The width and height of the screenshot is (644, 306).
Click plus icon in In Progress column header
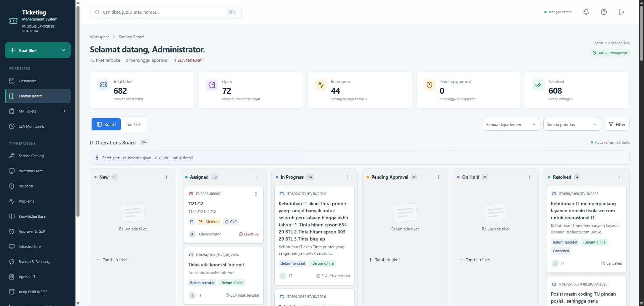click(348, 177)
